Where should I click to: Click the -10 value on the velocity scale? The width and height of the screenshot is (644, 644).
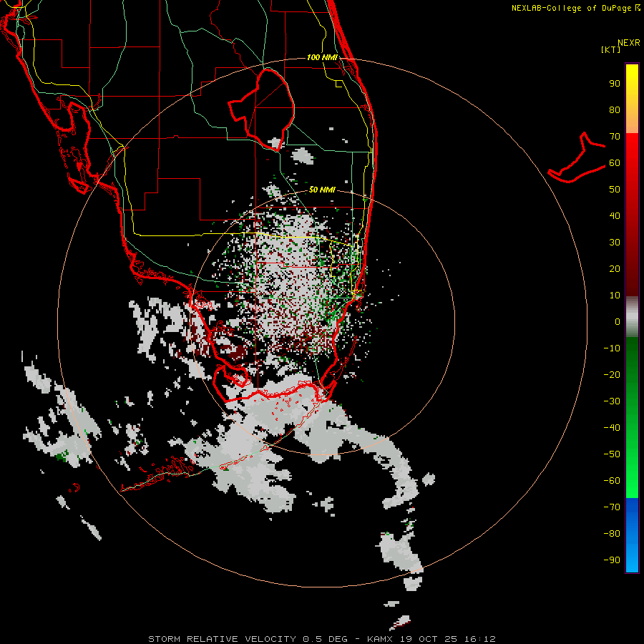(x=612, y=348)
